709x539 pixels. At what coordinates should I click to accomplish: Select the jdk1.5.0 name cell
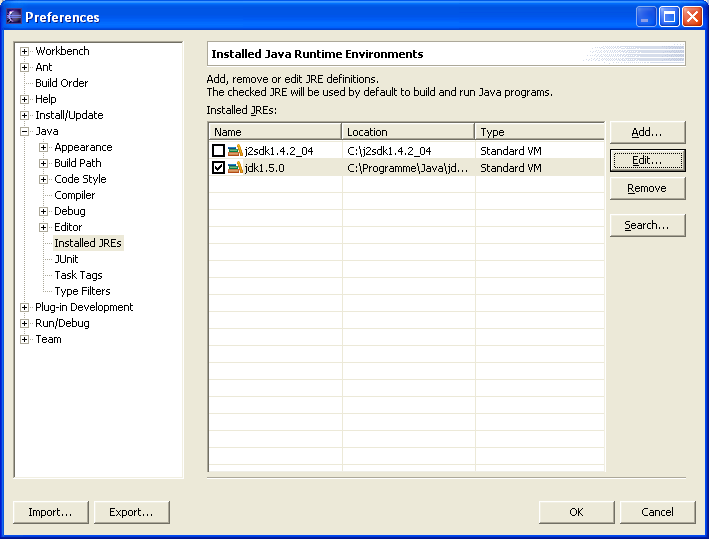(x=265, y=168)
